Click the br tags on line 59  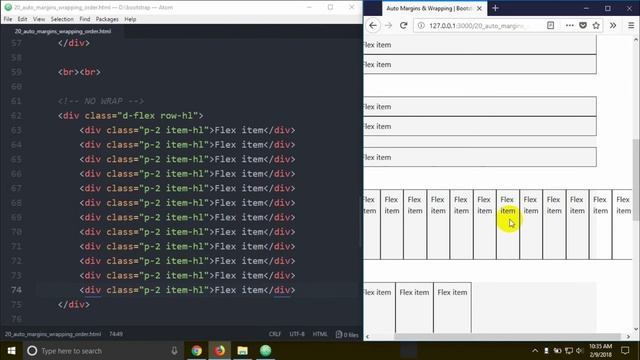click(79, 72)
